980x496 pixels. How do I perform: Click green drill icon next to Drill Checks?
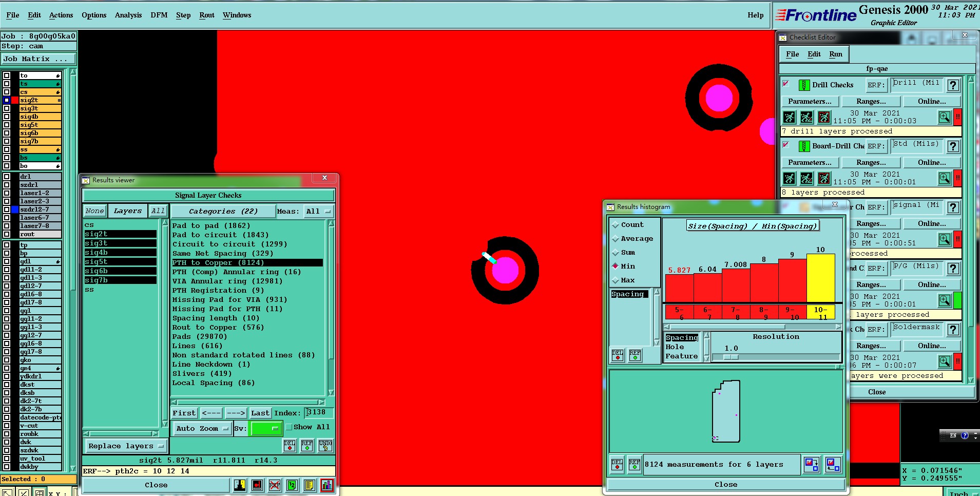804,85
